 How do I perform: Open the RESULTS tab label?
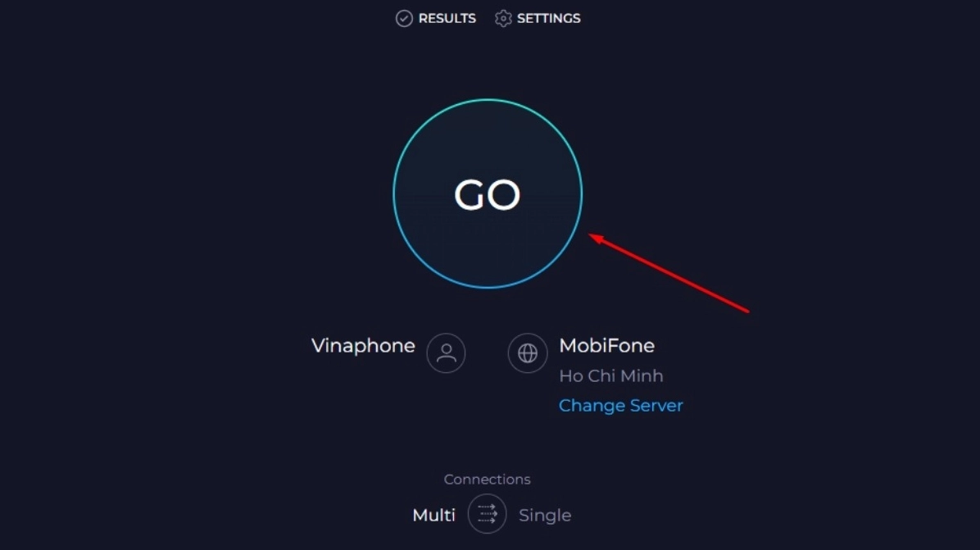[x=447, y=18]
